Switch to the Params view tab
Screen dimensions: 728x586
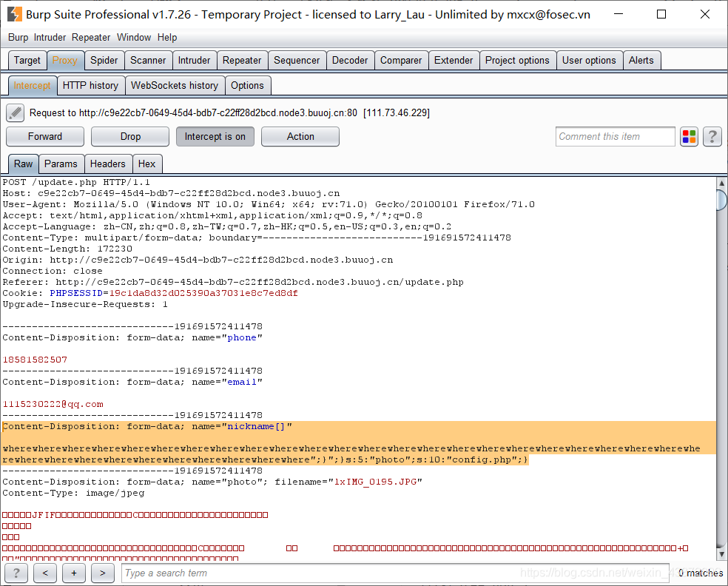tap(61, 164)
